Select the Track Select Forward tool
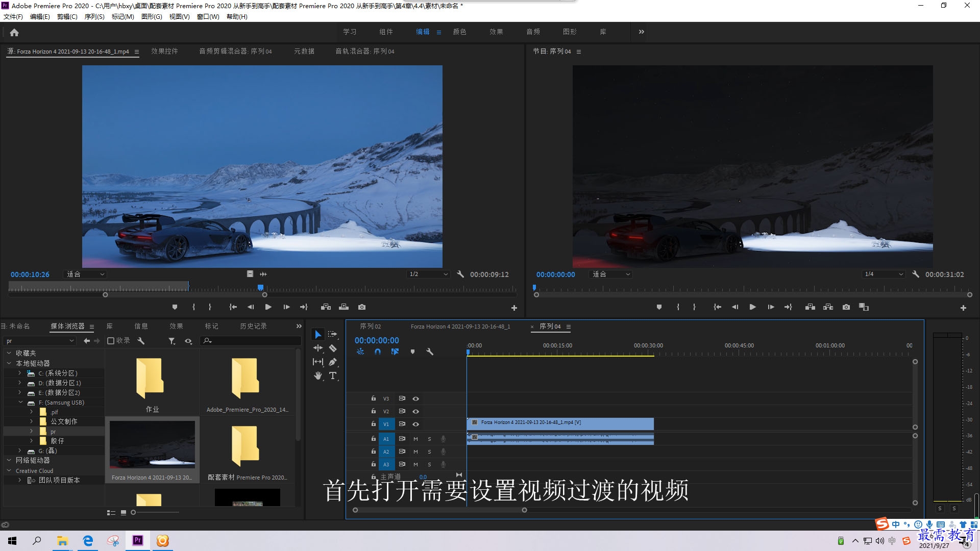This screenshot has width=980, height=551. click(332, 334)
